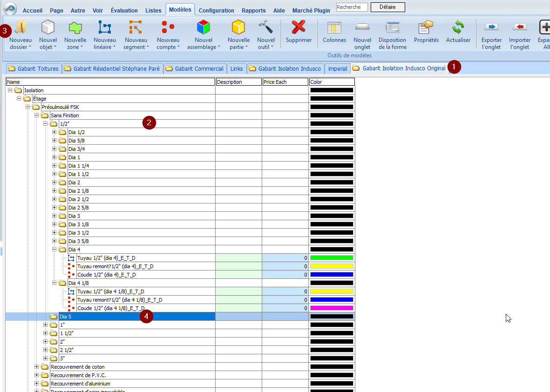The width and height of the screenshot is (550, 392).
Task: Click the Nouveau linéaire tool icon
Action: [104, 28]
